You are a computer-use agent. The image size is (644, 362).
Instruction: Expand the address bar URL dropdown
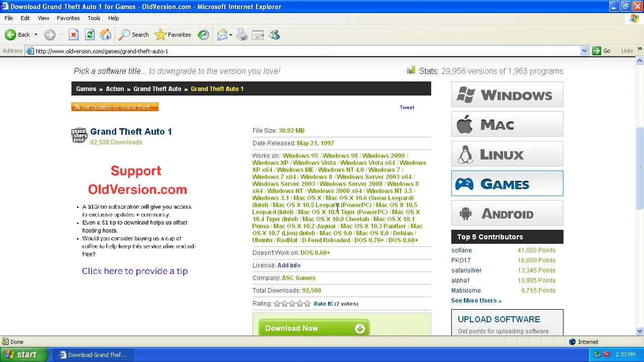pos(584,51)
